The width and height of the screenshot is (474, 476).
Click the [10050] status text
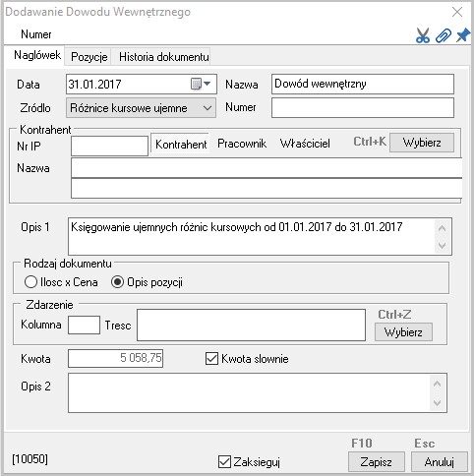tap(30, 459)
